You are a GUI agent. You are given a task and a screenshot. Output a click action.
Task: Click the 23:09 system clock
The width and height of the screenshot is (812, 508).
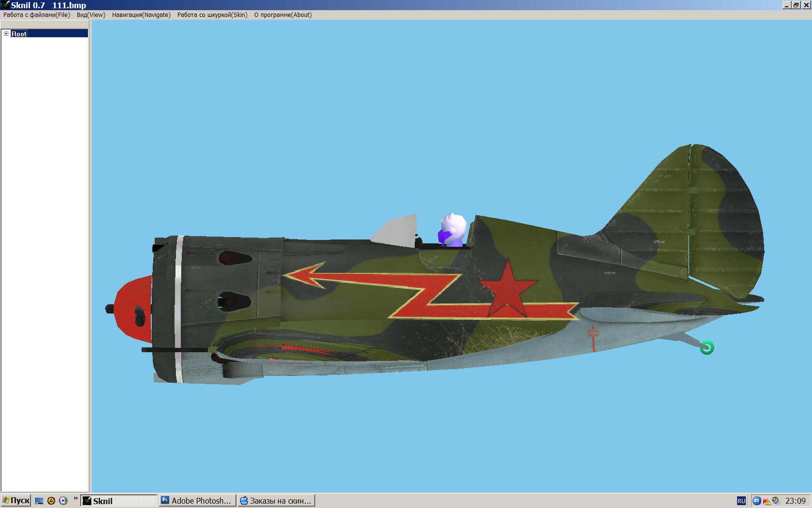coord(796,501)
